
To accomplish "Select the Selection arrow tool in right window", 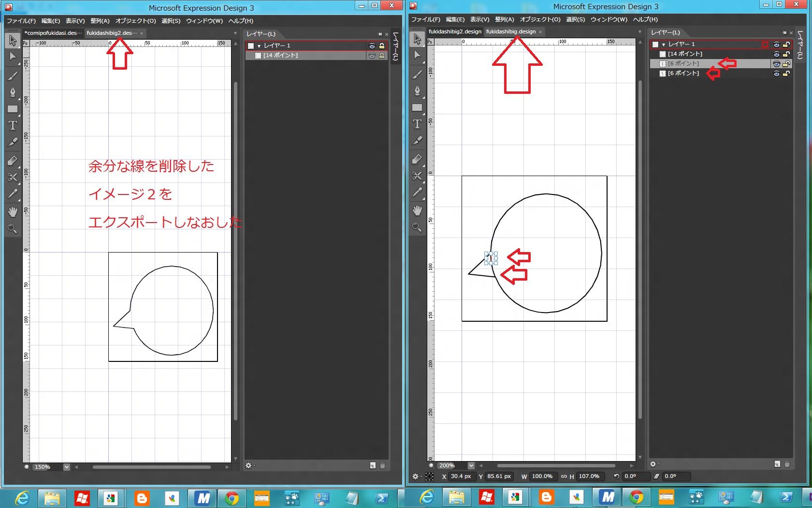I will (417, 39).
